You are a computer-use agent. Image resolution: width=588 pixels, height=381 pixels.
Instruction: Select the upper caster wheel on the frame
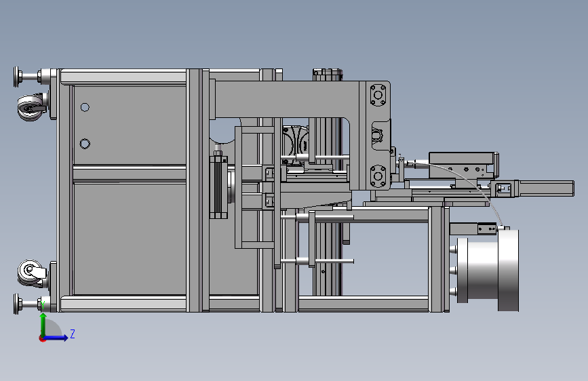pos(31,108)
